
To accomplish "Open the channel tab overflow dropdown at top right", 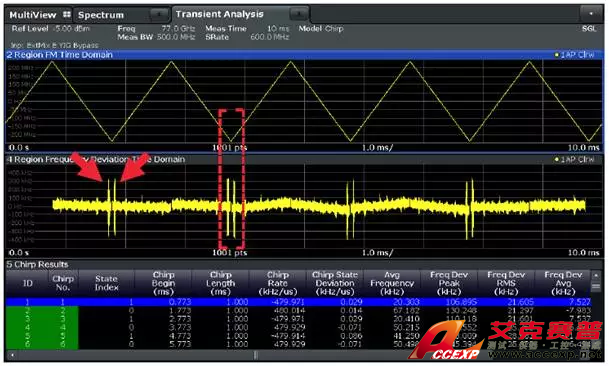I will click(591, 14).
